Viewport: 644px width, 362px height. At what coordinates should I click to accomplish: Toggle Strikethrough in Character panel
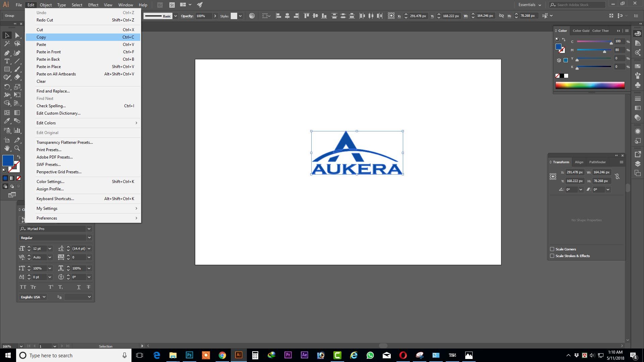pos(89,287)
